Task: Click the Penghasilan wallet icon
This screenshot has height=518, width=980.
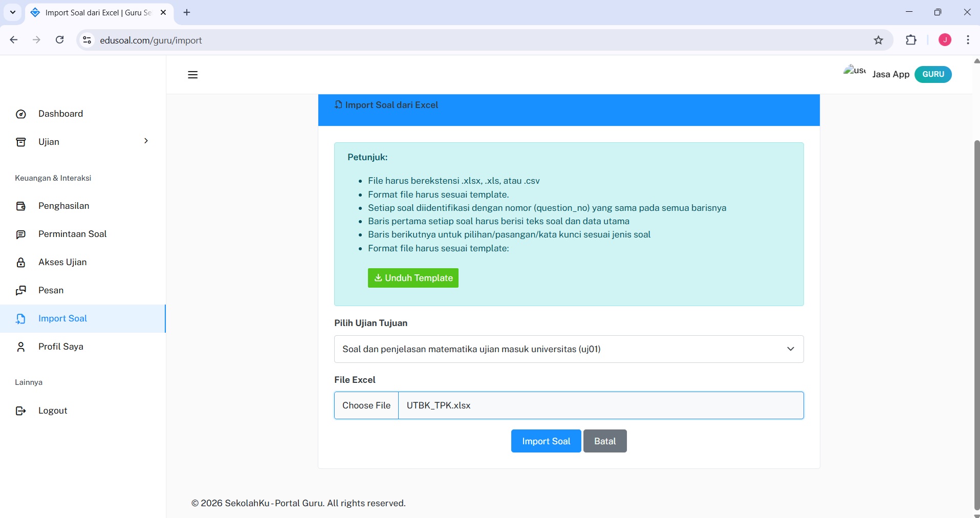Action: [x=21, y=206]
